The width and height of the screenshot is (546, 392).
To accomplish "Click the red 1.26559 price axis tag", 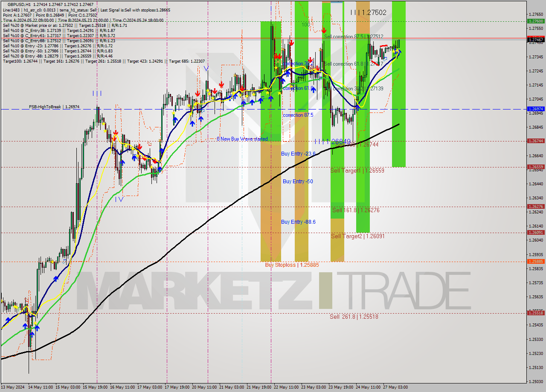I will 536,167.
